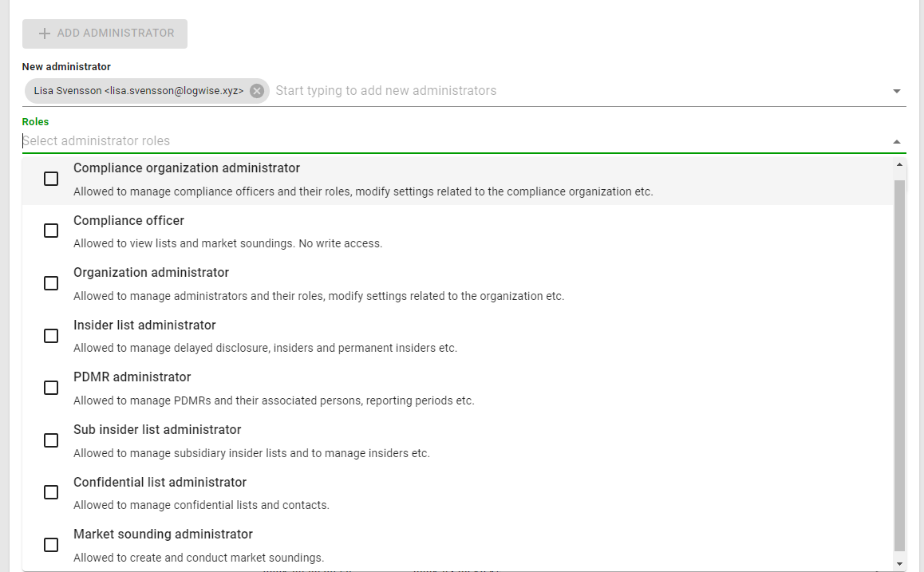
Task: Select the Insider list administrator checkbox
Action: point(51,336)
